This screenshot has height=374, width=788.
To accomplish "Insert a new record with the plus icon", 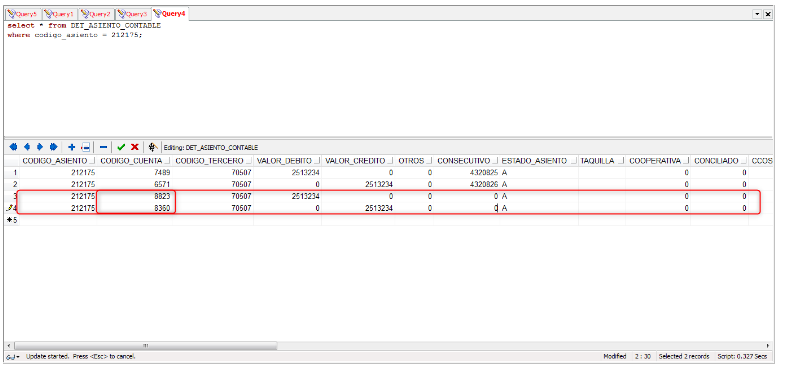I will [x=71, y=147].
